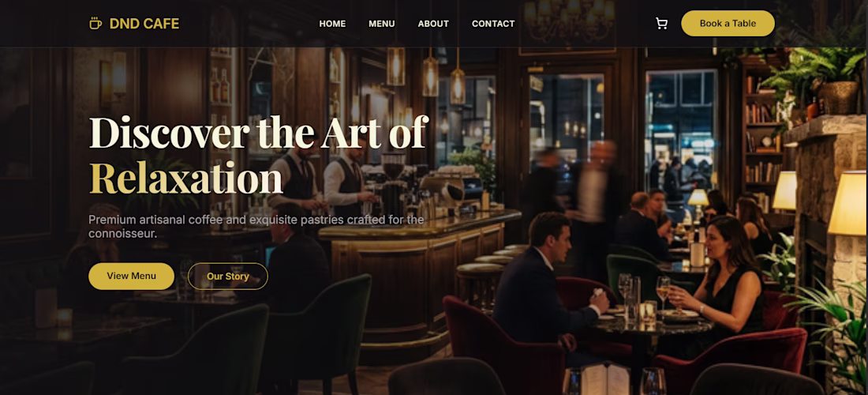Click the 'Discover the Art of' heading

tap(259, 132)
